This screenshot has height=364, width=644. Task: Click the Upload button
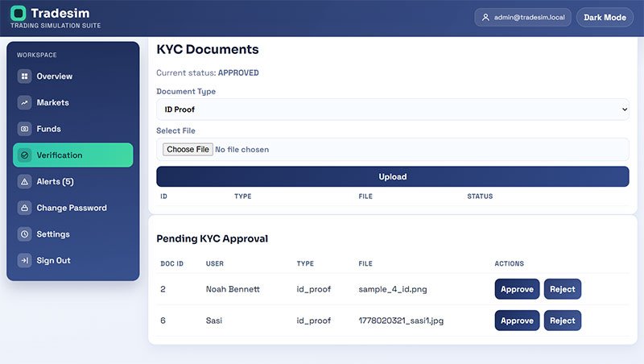(392, 176)
